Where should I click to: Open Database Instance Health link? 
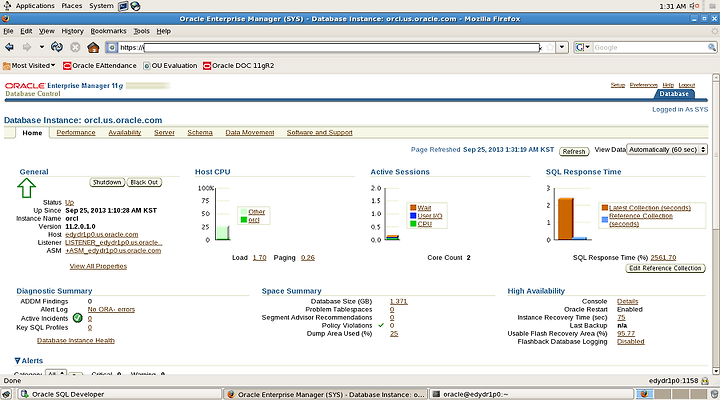[76, 340]
